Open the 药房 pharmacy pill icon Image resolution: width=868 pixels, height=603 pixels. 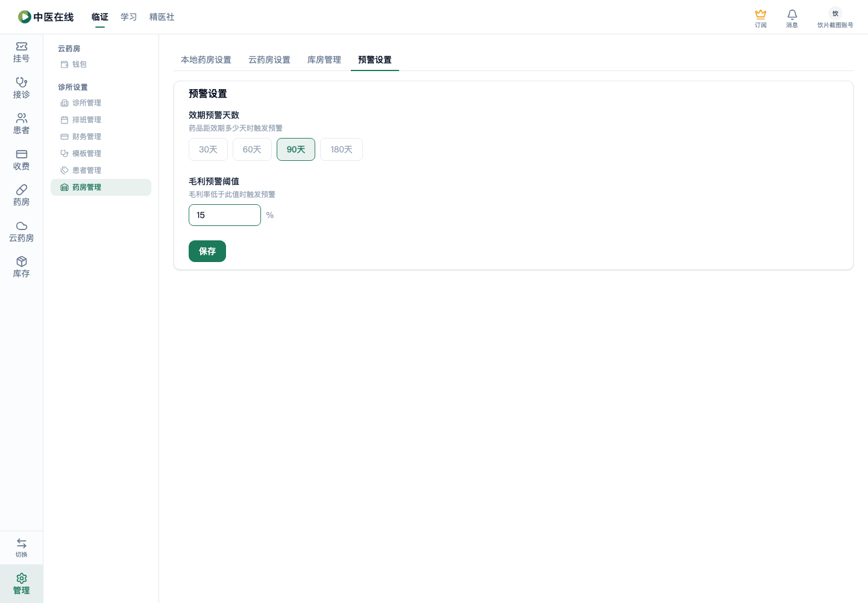[x=22, y=190]
